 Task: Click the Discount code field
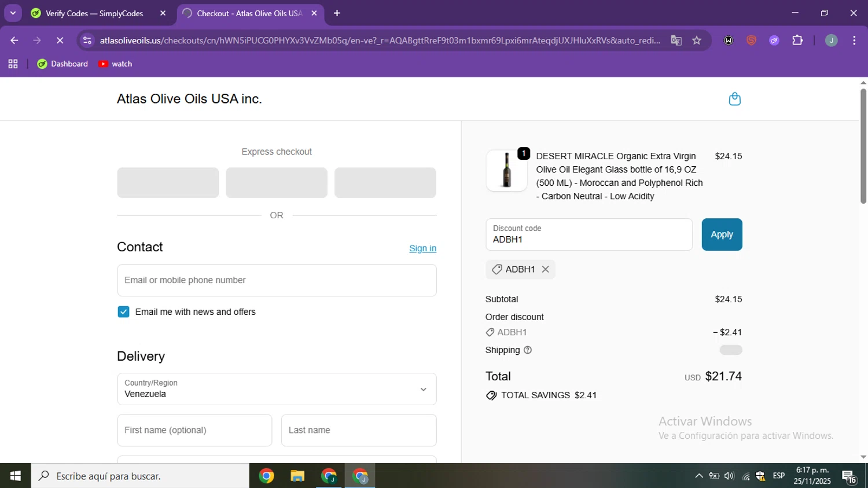tap(589, 234)
